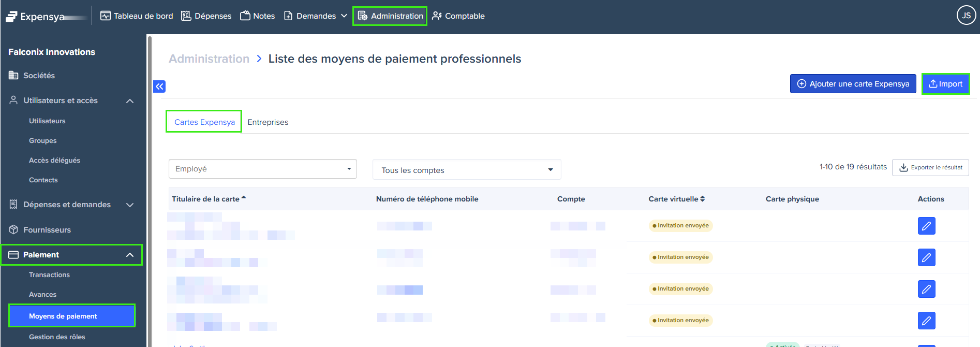Click the Sociétés building icon
Image resolution: width=980 pixels, height=347 pixels.
pos(13,76)
